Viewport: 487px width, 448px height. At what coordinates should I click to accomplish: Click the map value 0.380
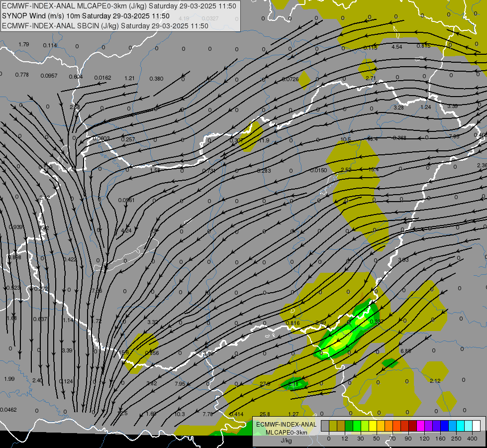(156, 79)
